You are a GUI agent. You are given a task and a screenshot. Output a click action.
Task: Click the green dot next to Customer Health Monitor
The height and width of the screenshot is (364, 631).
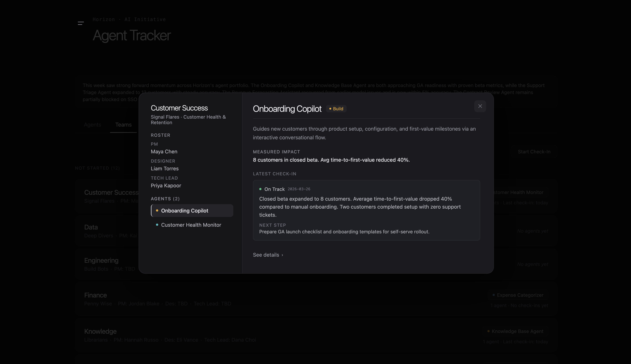[157, 225]
